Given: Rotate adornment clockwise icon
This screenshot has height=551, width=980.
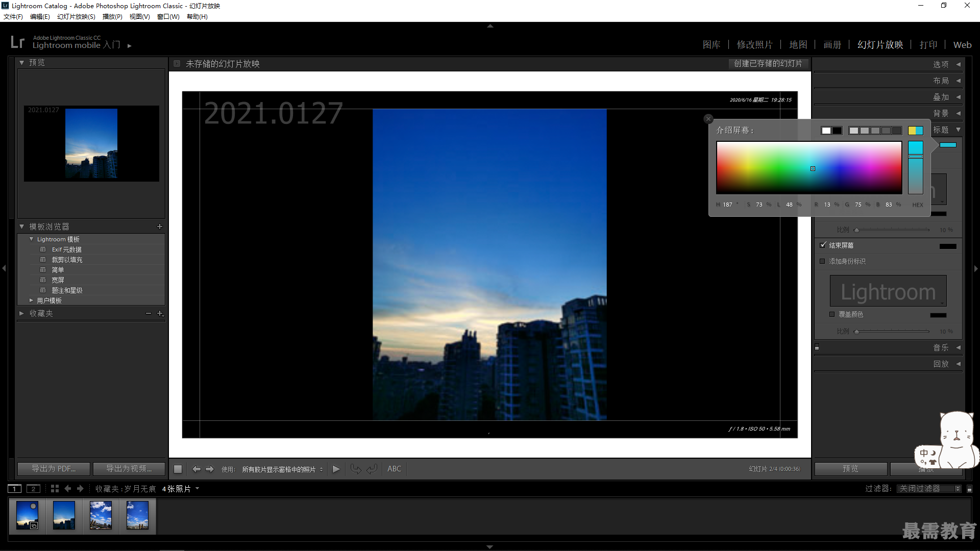Looking at the screenshot, I should click(372, 469).
